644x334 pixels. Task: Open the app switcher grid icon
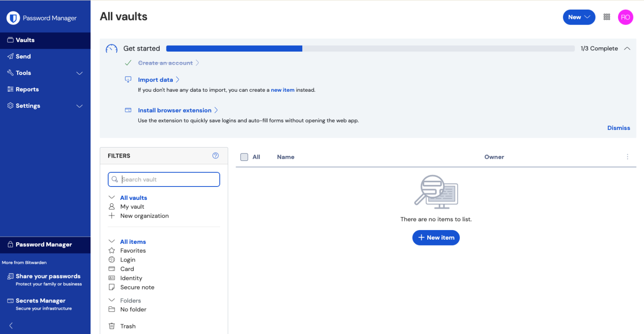607,17
